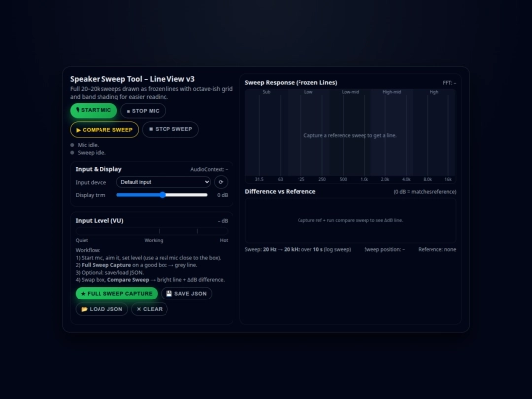The width and height of the screenshot is (532, 399).
Task: Open the Input device dropdown
Action: pos(164,182)
